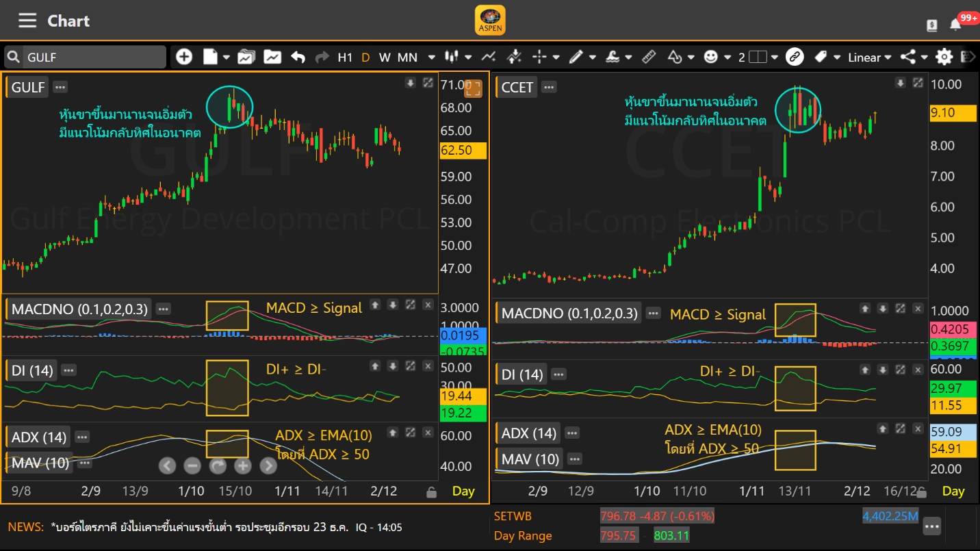Image resolution: width=980 pixels, height=551 pixels.
Task: Undo the last chart action
Action: click(x=298, y=57)
